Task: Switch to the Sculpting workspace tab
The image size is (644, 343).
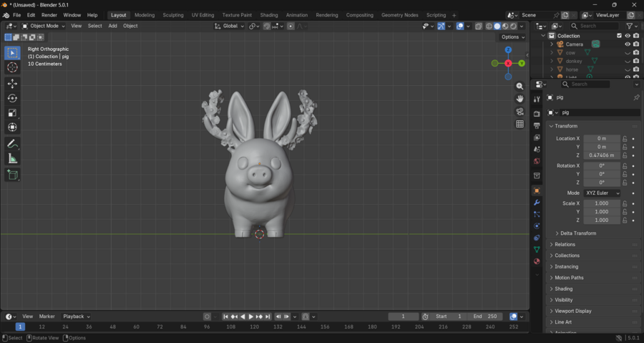Action: click(172, 15)
